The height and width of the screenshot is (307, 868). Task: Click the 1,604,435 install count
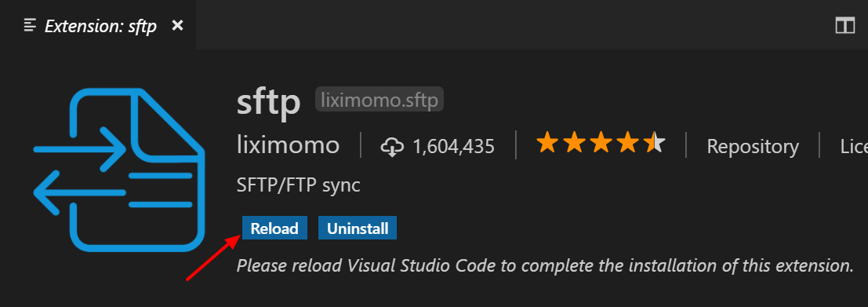(453, 147)
